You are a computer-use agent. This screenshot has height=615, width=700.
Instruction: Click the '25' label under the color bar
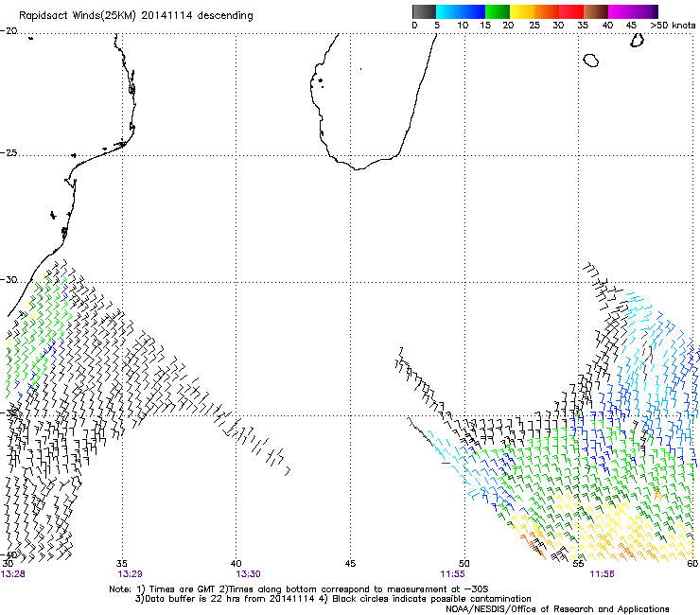534,26
